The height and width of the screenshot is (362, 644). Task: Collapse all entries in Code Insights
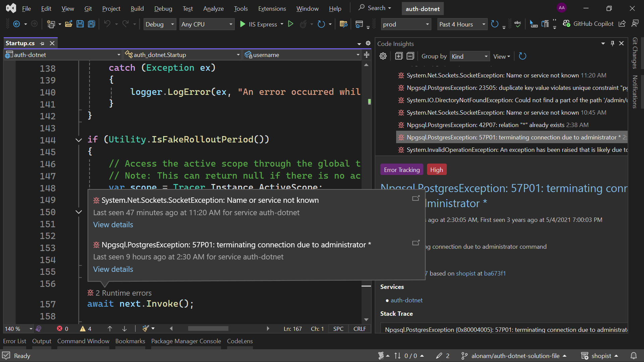410,56
